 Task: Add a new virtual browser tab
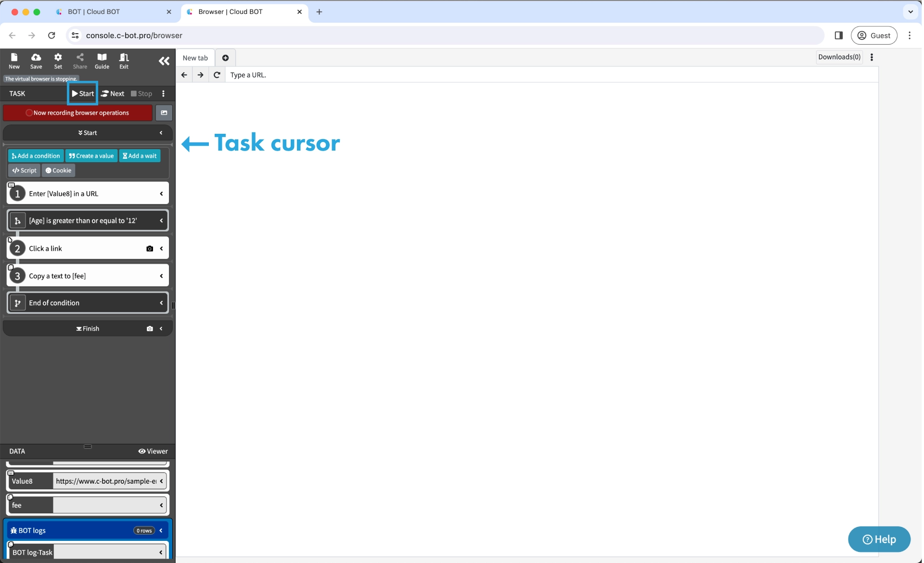[x=225, y=58]
